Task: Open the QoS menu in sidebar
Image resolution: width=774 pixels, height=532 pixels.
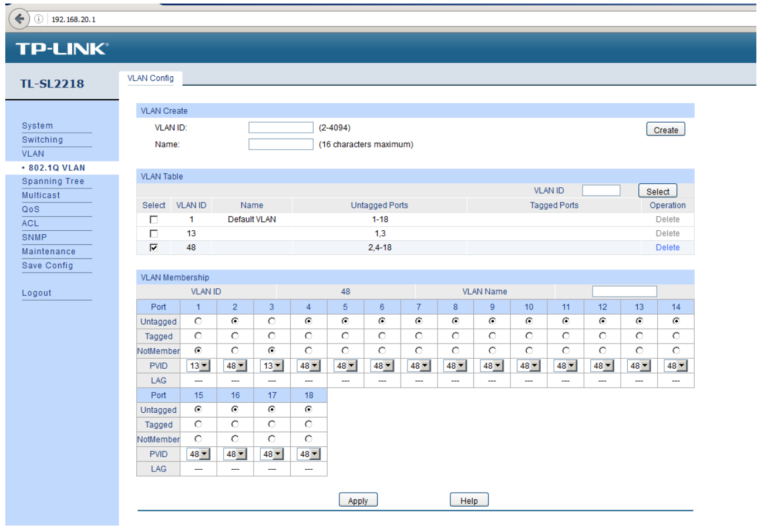Action: (x=31, y=209)
